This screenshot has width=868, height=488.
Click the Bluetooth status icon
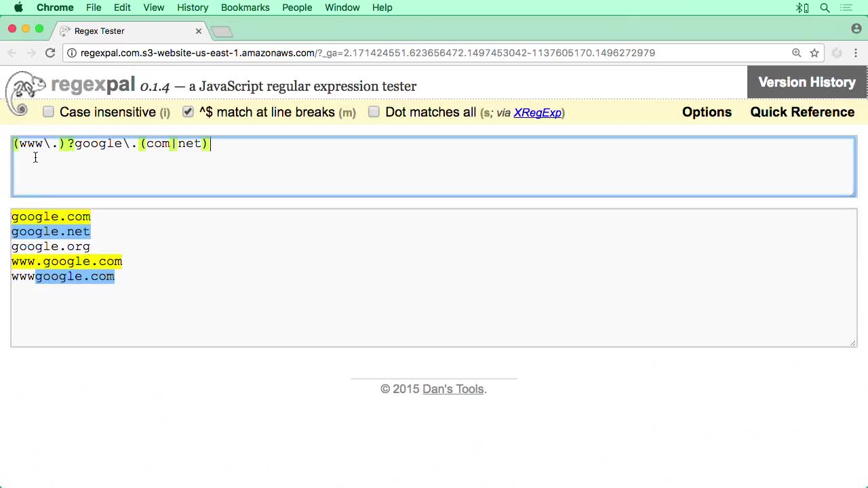[802, 7]
